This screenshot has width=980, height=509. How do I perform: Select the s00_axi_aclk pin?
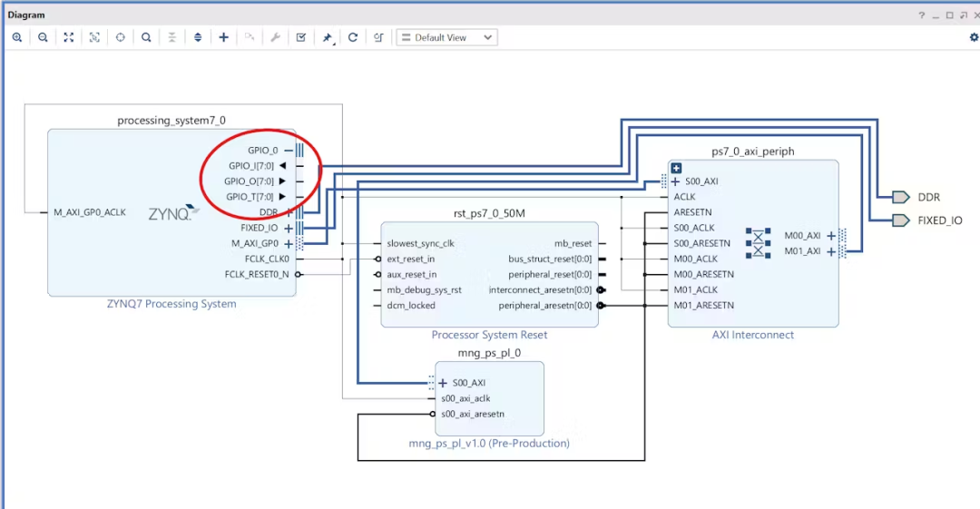465,398
